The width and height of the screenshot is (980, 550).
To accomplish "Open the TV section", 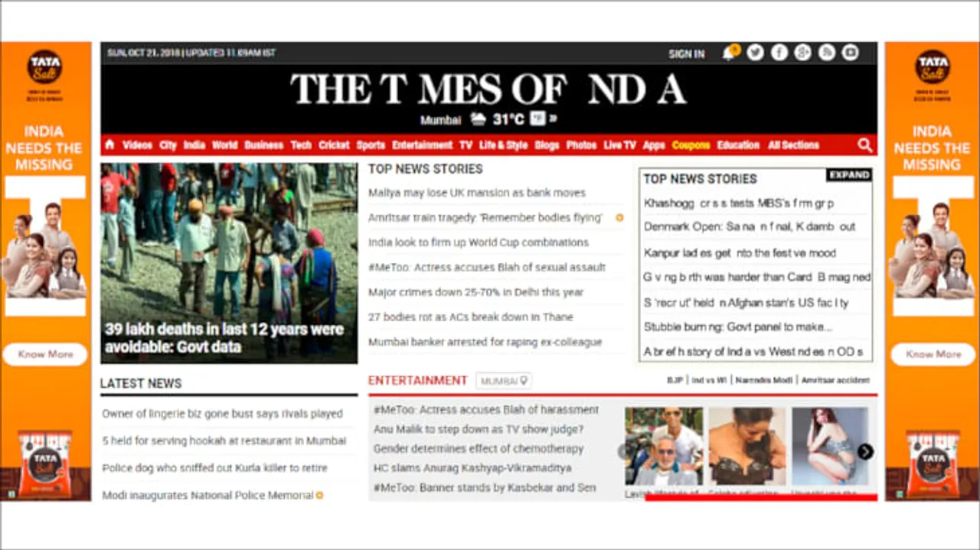I will [465, 145].
